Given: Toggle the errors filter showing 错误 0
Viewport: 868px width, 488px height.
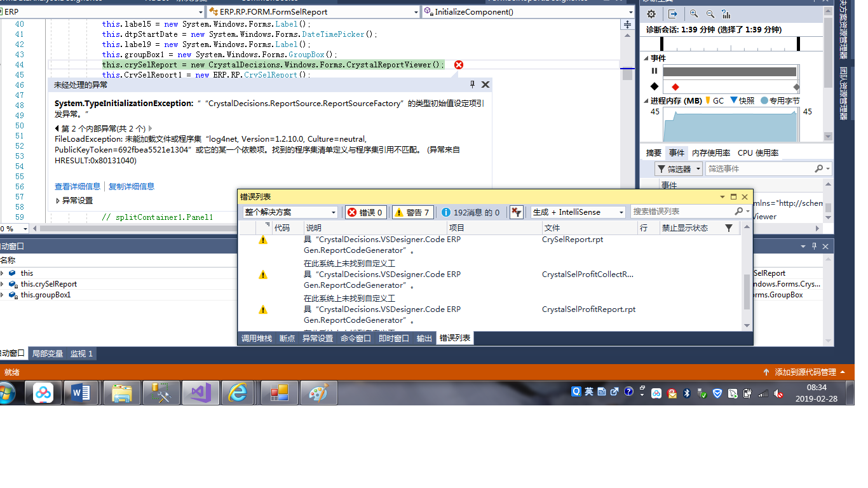Looking at the screenshot, I should pos(365,212).
